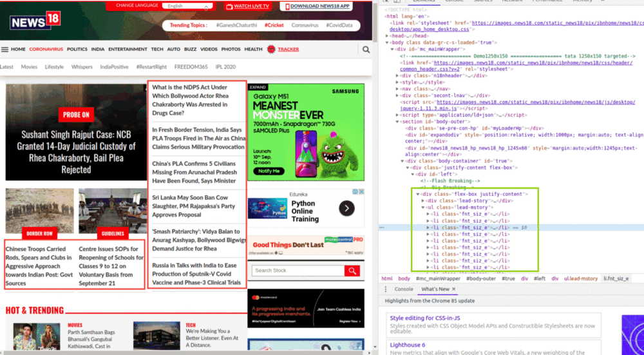
Task: Open the Lighthouse 6 update item
Action: [x=408, y=345]
